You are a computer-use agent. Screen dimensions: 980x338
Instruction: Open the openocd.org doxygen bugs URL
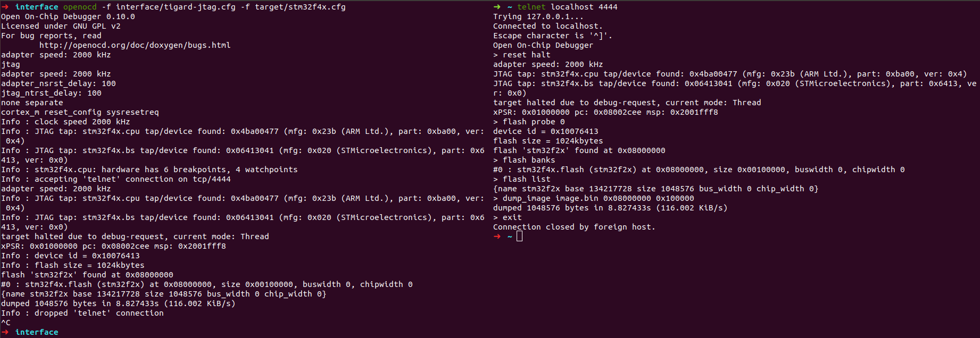coord(135,45)
